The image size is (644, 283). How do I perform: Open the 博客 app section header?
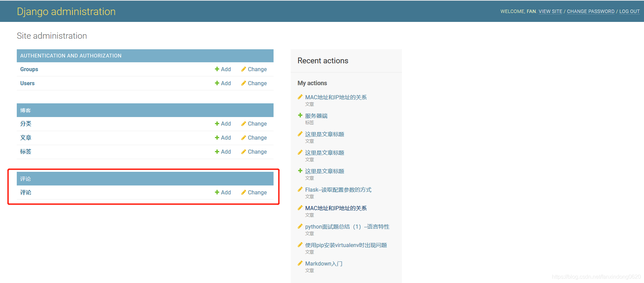(x=25, y=110)
